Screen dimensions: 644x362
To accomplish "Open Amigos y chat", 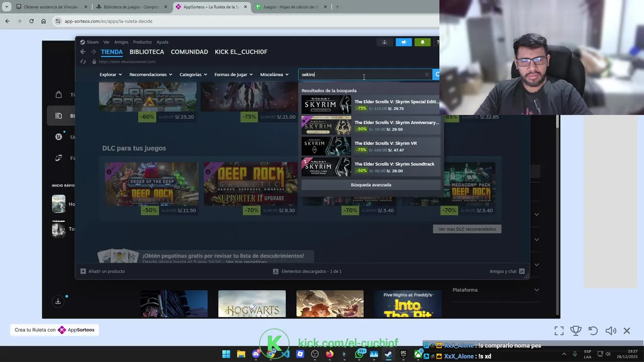I will tap(507, 271).
